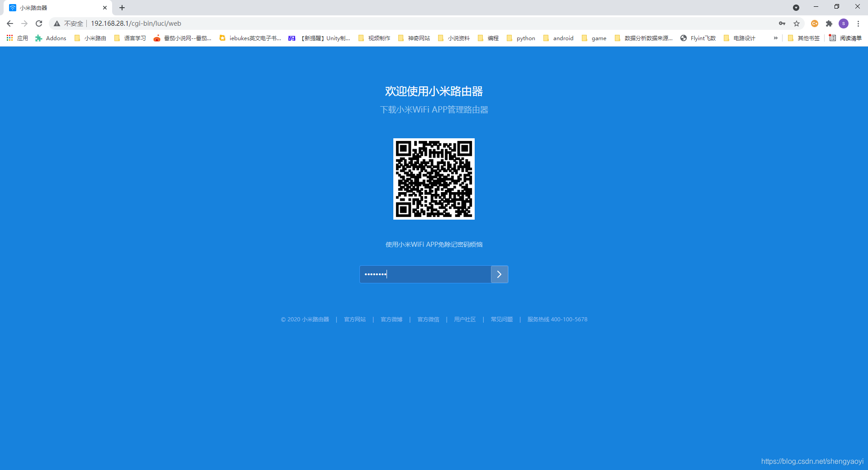
Task: Open the Unity bookmark
Action: [319, 38]
